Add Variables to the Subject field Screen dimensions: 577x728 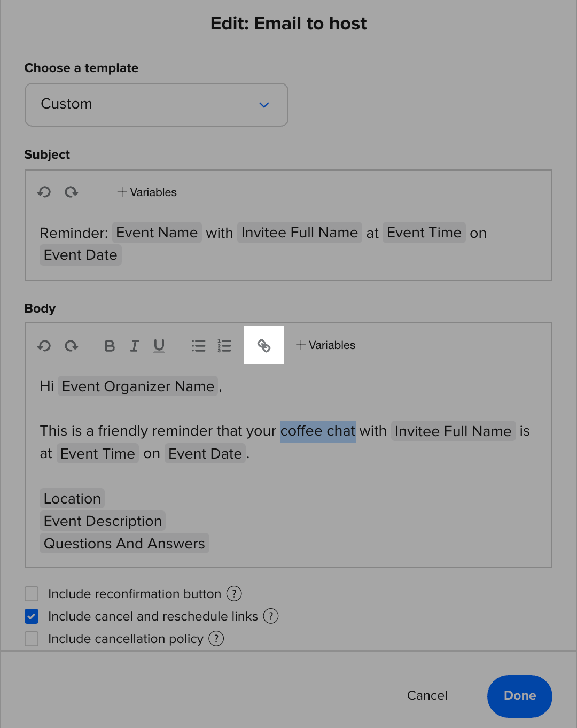tap(147, 192)
